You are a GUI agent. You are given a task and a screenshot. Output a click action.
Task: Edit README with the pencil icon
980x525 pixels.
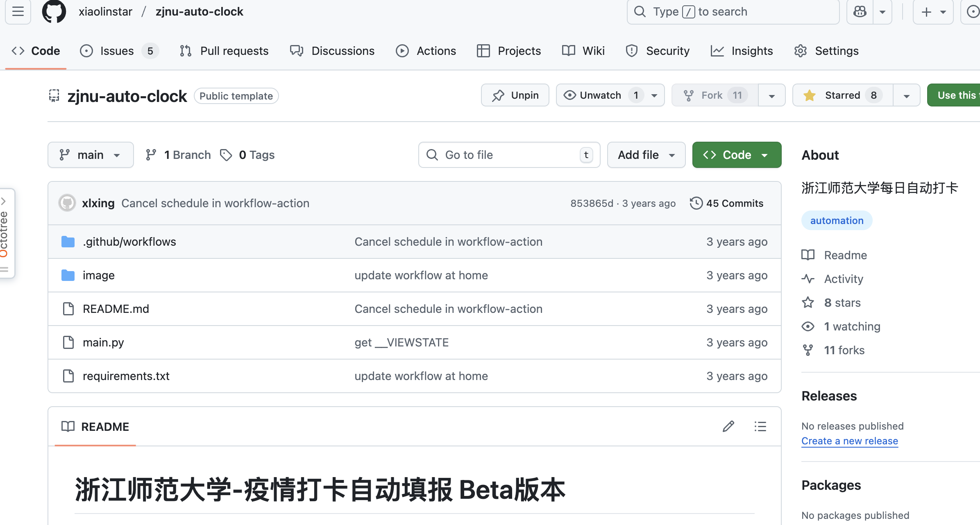click(x=728, y=427)
